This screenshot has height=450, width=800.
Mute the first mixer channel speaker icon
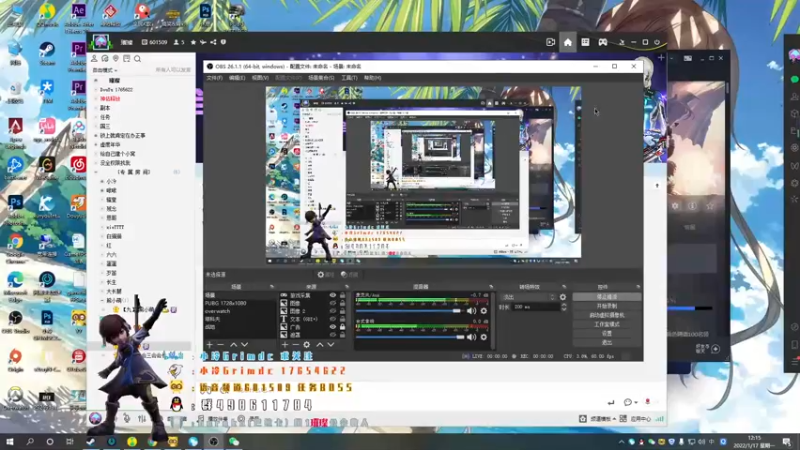pos(471,311)
